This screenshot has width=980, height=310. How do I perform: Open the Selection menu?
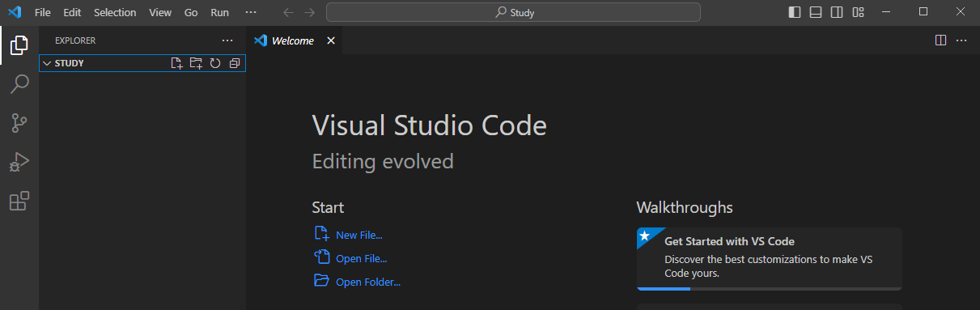pos(115,12)
